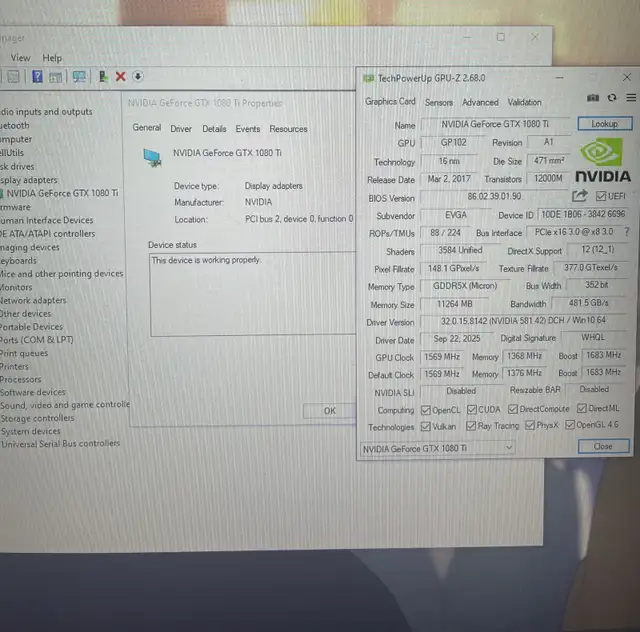Click the Device status text box
This screenshot has width=640, height=632.
pyautogui.click(x=253, y=294)
